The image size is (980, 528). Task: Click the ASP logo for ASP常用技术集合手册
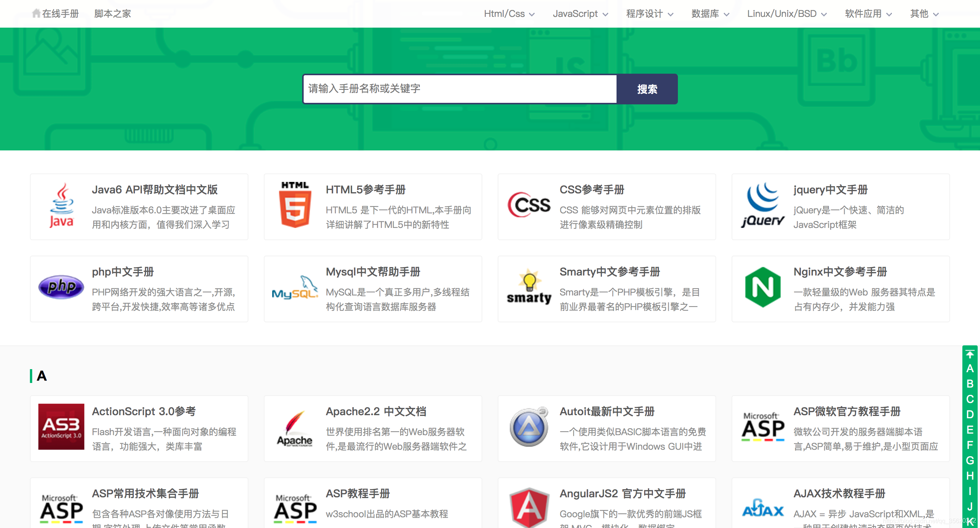pos(61,509)
